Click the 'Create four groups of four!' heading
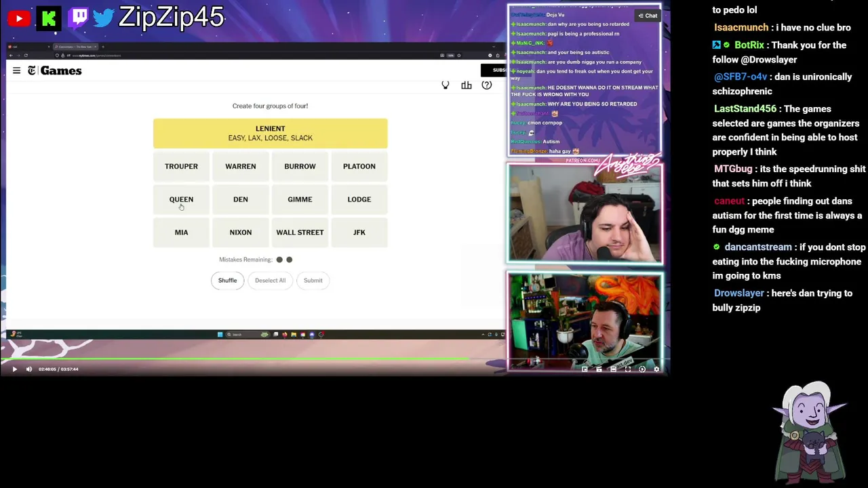868x488 pixels. point(270,106)
